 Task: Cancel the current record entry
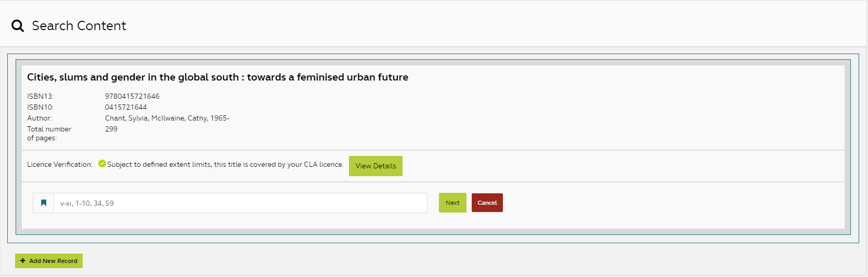click(487, 203)
